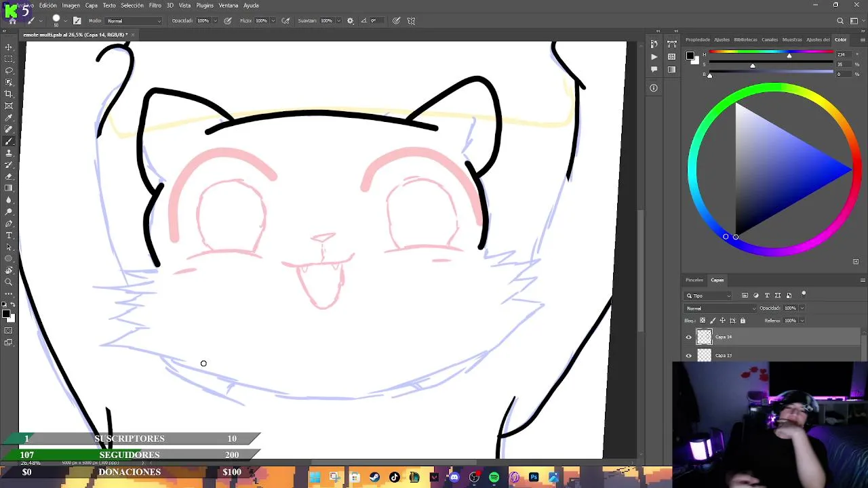Image resolution: width=868 pixels, height=488 pixels.
Task: Open smoothing options gear
Action: 350,20
